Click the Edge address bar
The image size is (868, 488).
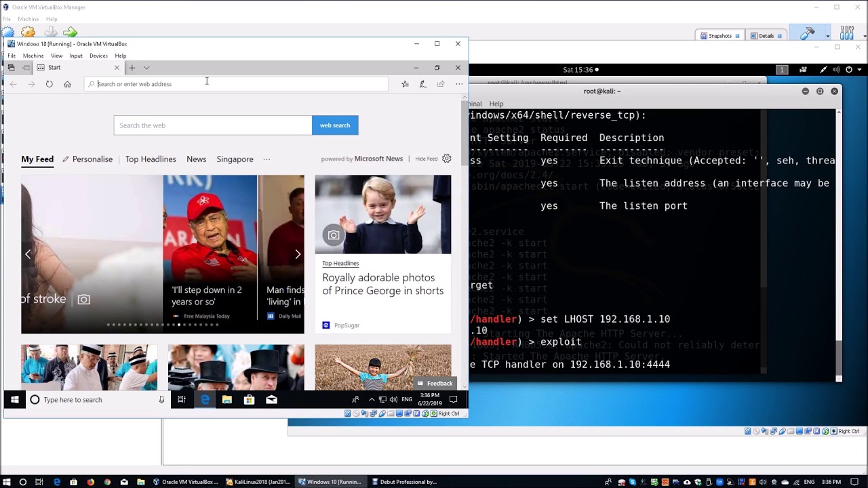(x=236, y=84)
